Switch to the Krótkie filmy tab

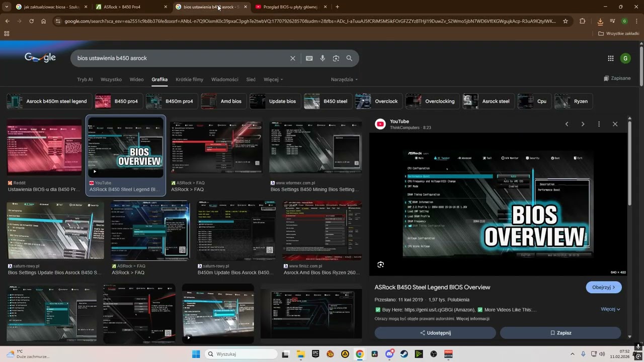click(190, 79)
